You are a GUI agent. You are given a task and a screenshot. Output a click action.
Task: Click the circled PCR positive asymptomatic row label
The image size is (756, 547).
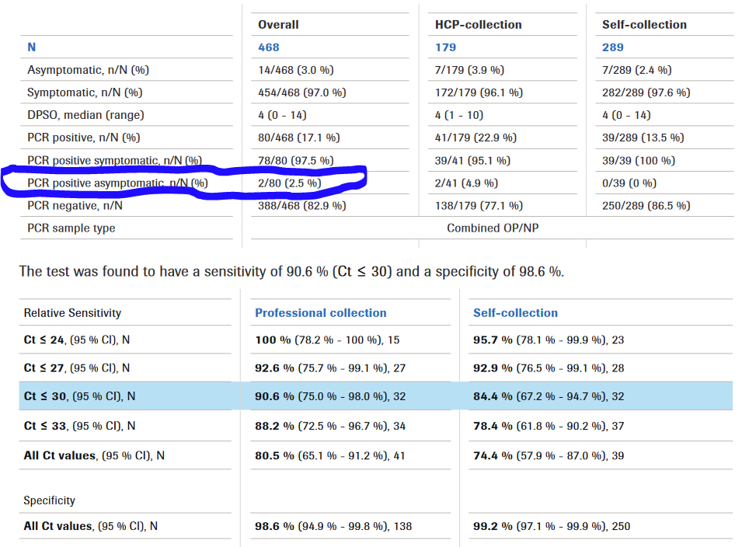click(117, 183)
